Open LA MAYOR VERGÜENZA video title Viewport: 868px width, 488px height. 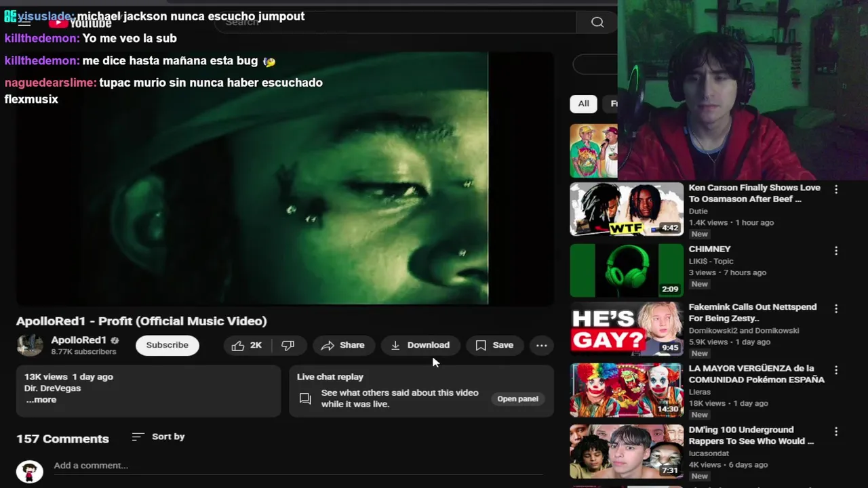(x=756, y=373)
